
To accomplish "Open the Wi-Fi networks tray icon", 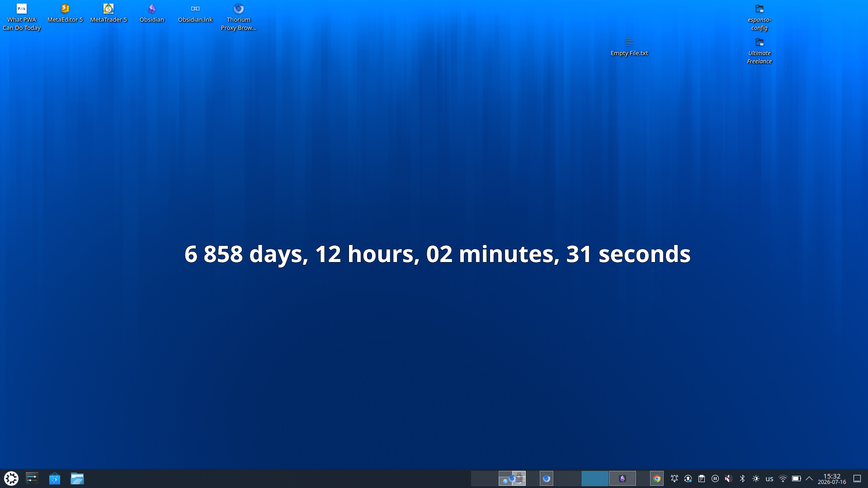I will pyautogui.click(x=783, y=479).
